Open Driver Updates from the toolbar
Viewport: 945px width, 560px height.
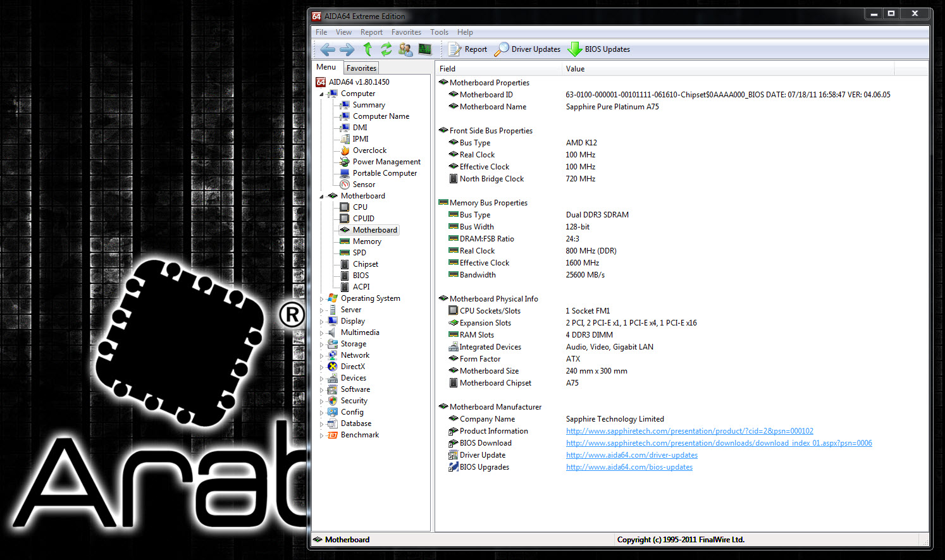pos(528,49)
